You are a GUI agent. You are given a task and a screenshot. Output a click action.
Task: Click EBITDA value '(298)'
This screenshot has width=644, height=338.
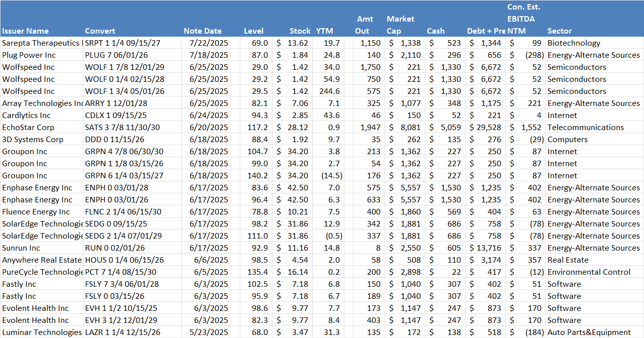(x=533, y=55)
